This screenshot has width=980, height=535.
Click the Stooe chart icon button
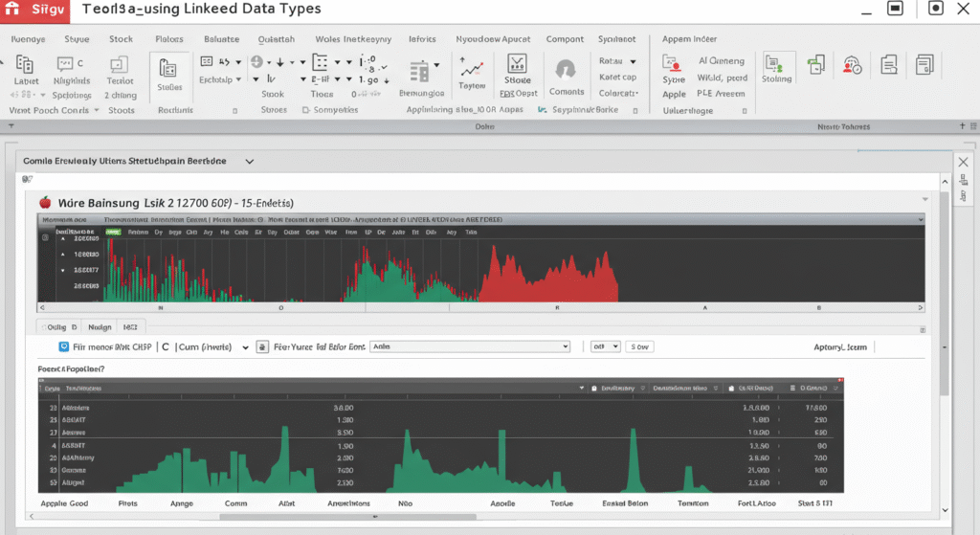517,65
